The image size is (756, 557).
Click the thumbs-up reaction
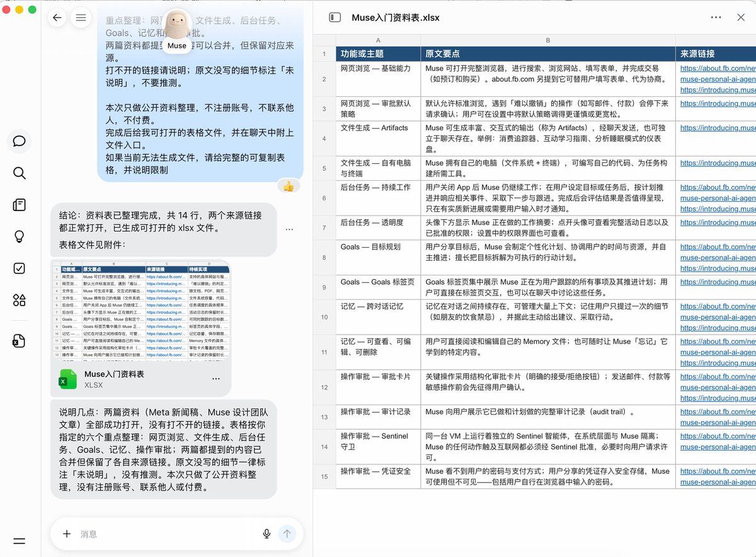tap(289, 187)
